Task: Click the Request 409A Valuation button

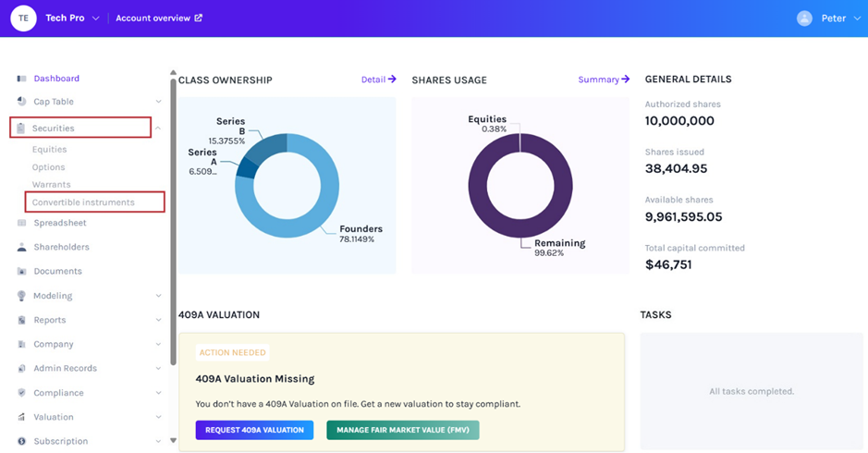Action: pyautogui.click(x=254, y=430)
